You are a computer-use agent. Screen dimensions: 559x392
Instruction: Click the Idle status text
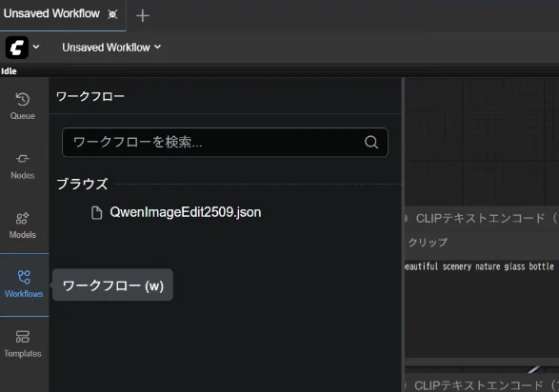point(9,71)
